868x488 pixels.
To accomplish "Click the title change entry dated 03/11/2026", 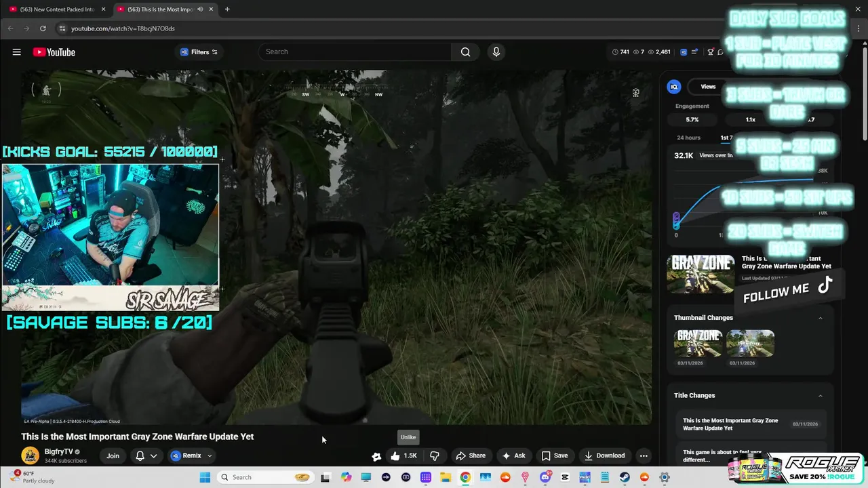I will [751, 424].
